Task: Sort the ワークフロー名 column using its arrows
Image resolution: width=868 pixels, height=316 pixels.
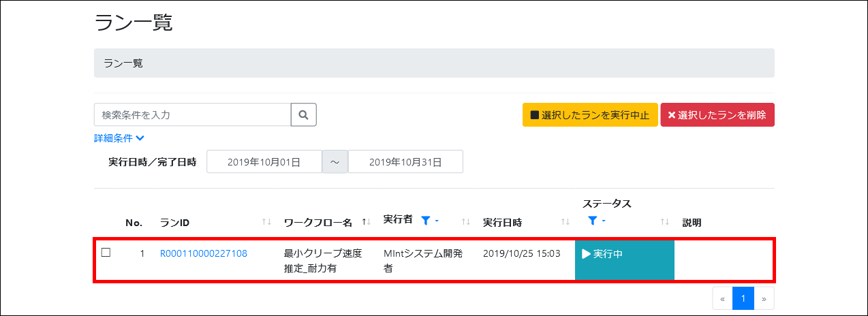Action: [x=367, y=222]
